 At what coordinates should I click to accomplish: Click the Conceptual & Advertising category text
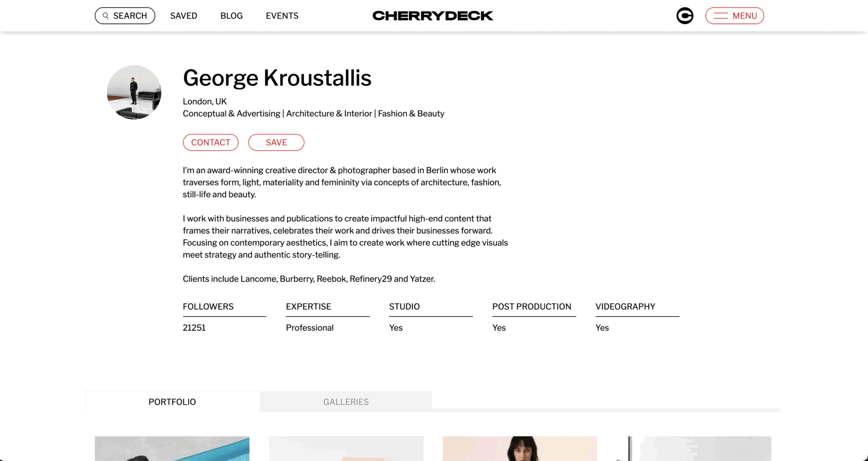coord(231,113)
